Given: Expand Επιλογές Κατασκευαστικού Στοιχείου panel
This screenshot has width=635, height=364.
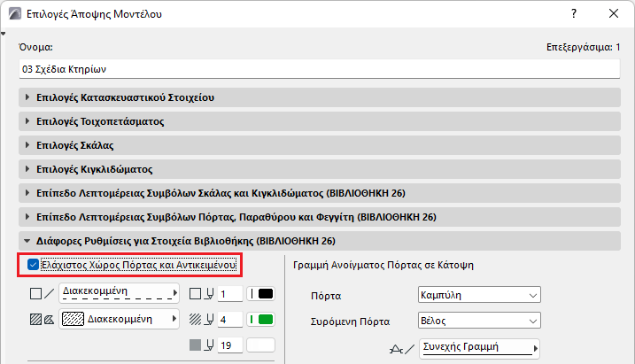Looking at the screenshot, I should click(320, 97).
